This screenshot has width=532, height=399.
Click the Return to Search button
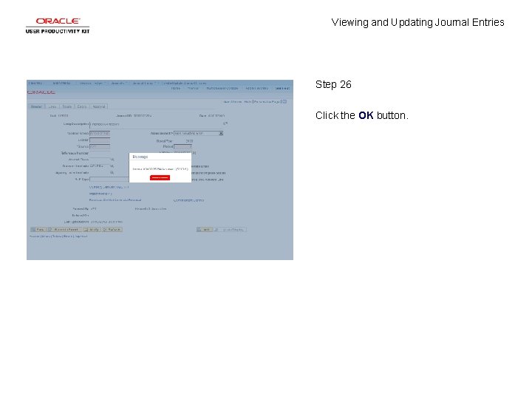64,230
